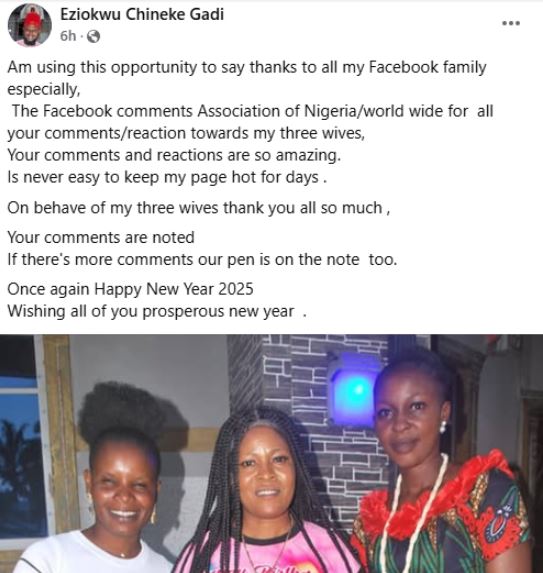Open the poster's round profile picture
Screen dimensions: 543x573
pos(30,25)
